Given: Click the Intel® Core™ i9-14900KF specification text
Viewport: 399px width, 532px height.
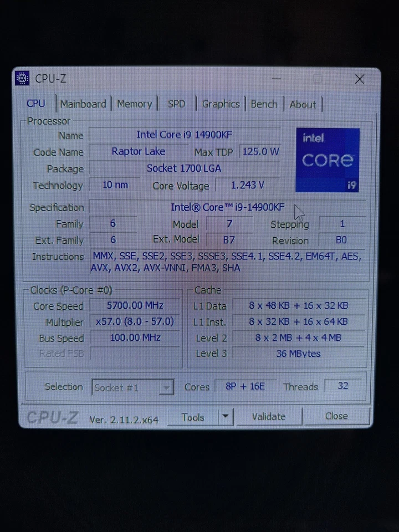Looking at the screenshot, I should [227, 207].
